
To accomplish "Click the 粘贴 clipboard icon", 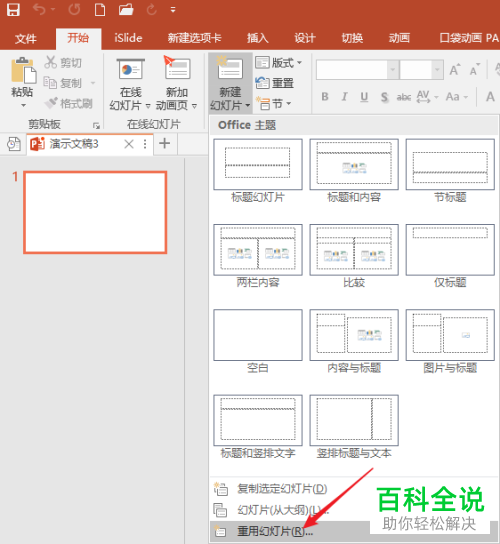I will pos(23,71).
